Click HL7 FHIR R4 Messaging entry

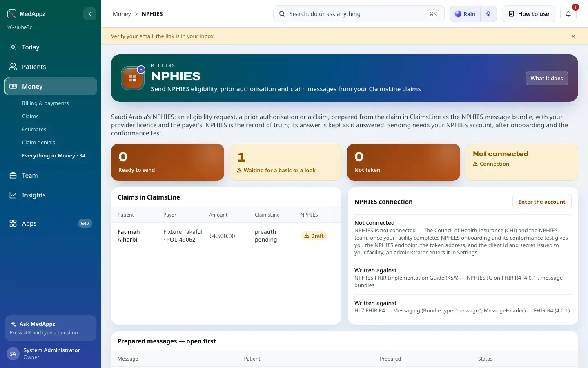point(463,307)
